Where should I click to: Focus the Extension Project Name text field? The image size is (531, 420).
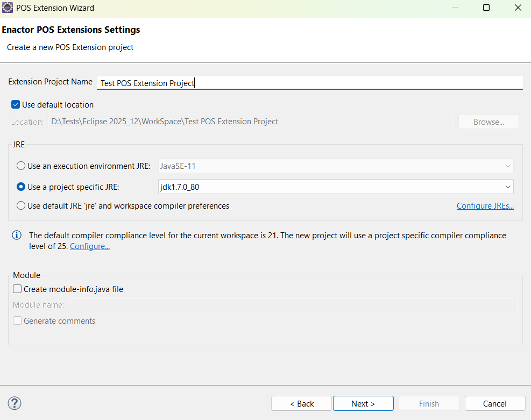[x=309, y=83]
